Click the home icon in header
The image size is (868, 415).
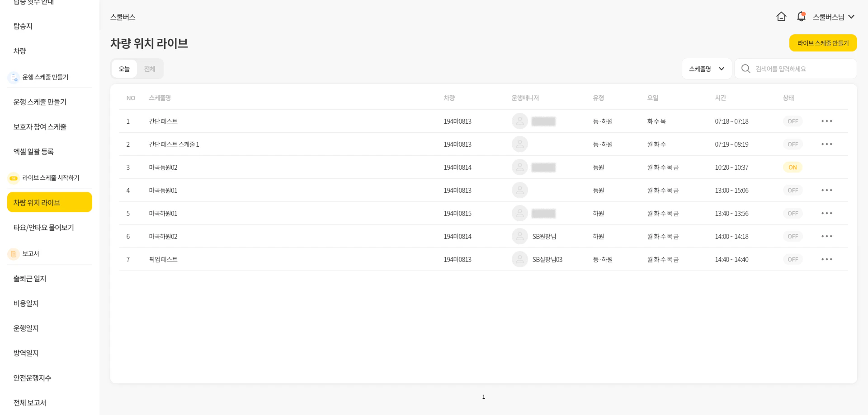point(781,17)
